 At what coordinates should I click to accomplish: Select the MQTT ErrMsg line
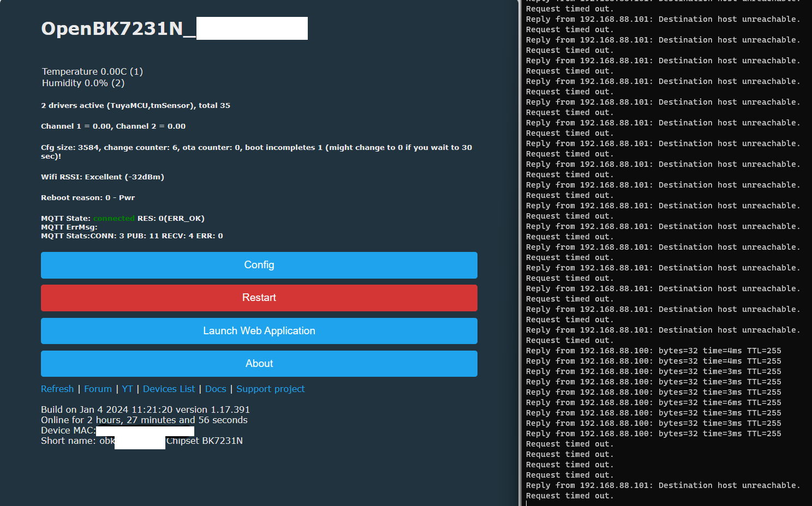point(69,227)
